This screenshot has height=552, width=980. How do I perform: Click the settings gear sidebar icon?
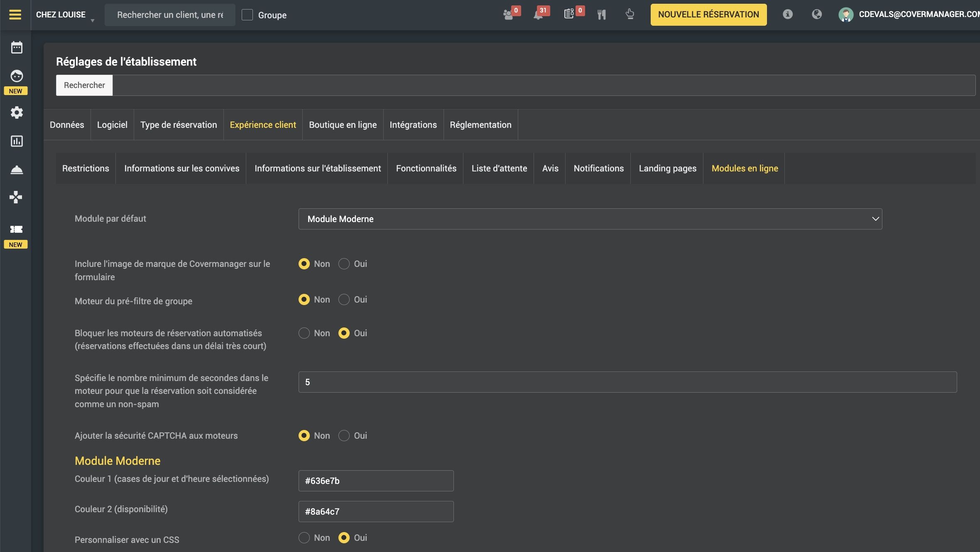point(17,112)
